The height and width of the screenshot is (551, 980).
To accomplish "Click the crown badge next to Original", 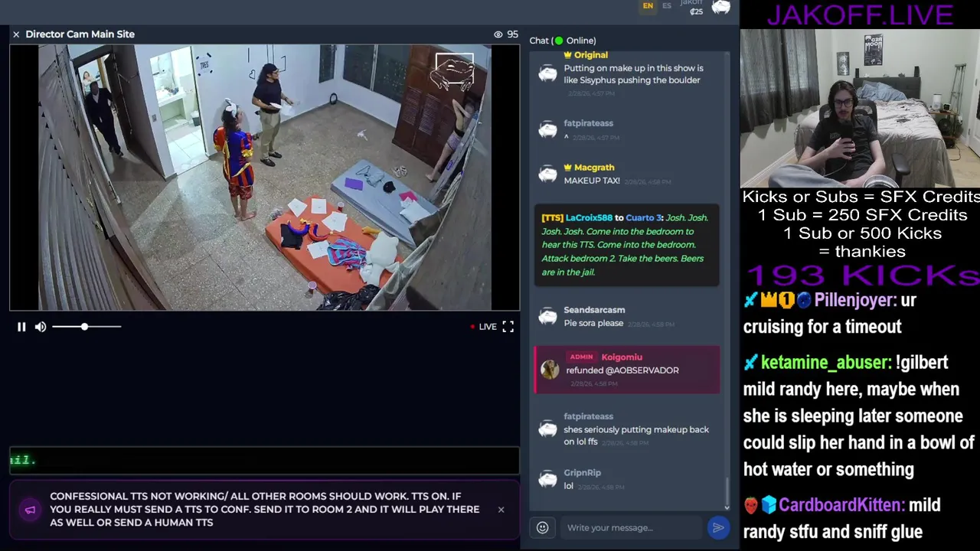I will click(x=568, y=55).
